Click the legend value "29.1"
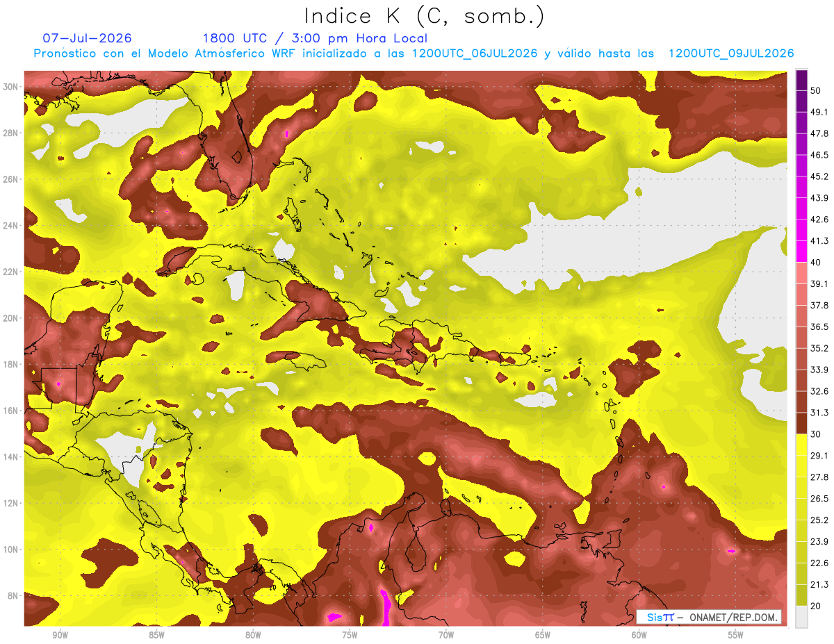 tap(819, 456)
